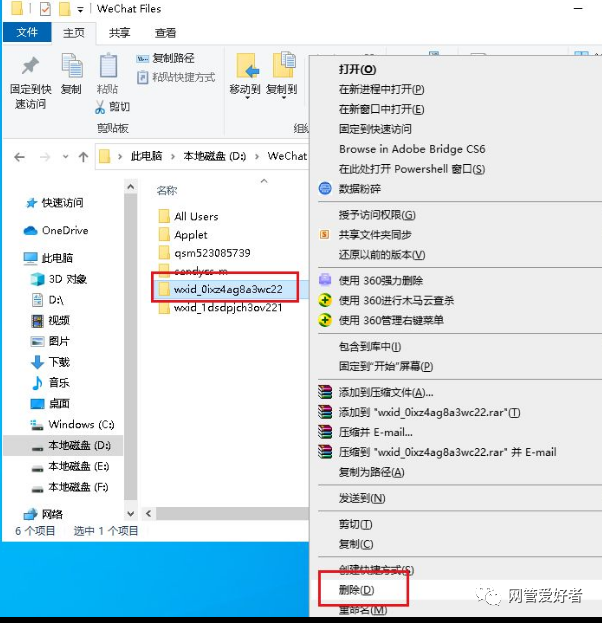602x623 pixels.
Task: Expand the chevron after 此电脑 in the address bar
Action: click(x=173, y=157)
